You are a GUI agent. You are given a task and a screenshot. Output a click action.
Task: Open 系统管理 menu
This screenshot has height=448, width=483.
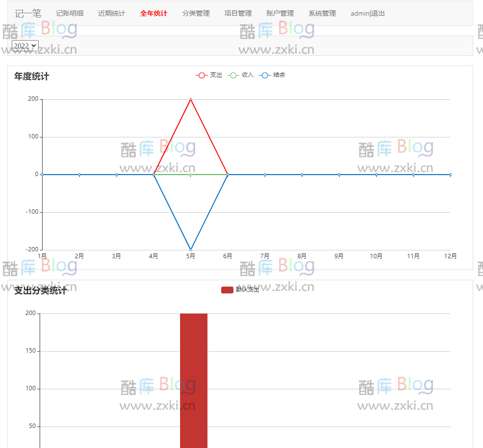click(x=322, y=14)
